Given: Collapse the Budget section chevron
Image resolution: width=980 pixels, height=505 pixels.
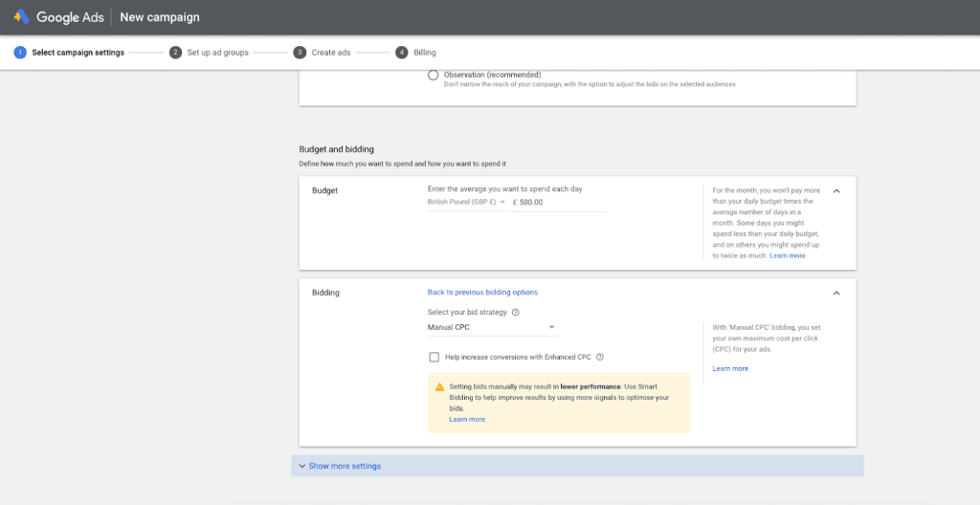Looking at the screenshot, I should (836, 191).
